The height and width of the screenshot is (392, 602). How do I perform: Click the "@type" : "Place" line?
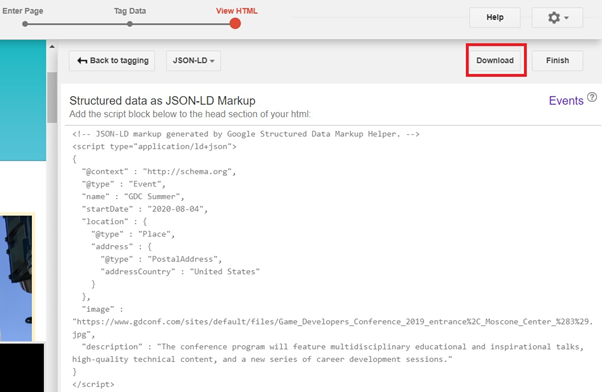click(133, 234)
